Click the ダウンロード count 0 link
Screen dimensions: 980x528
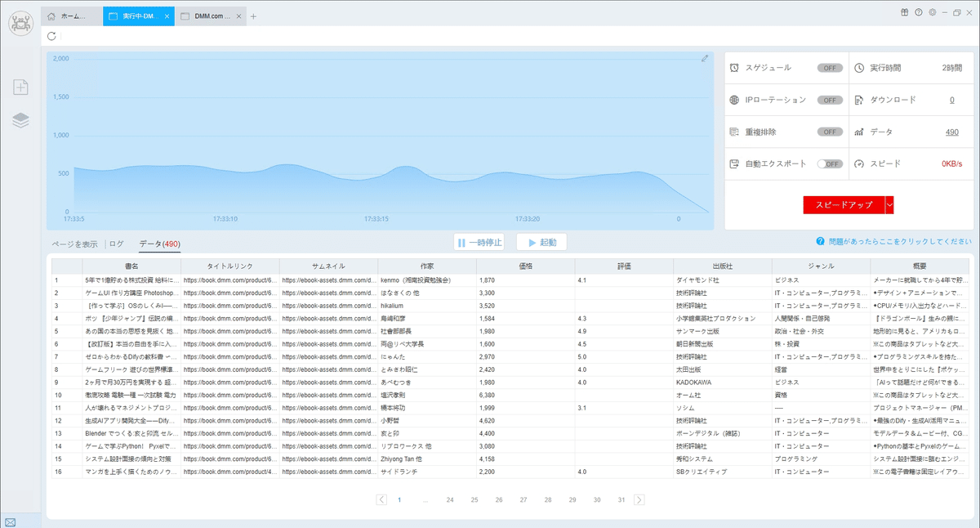(951, 100)
